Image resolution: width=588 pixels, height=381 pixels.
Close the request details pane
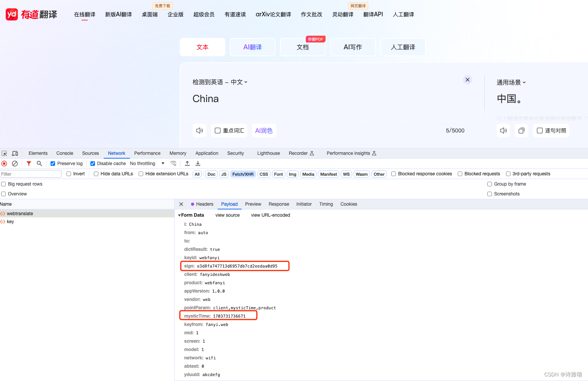pos(181,204)
